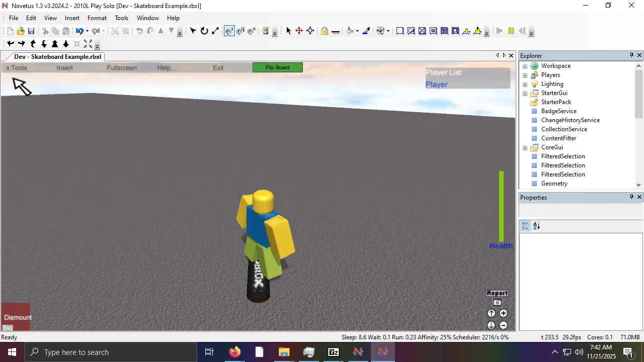The height and width of the screenshot is (362, 644).
Task: Select the Resize tool icon
Action: pos(215,31)
